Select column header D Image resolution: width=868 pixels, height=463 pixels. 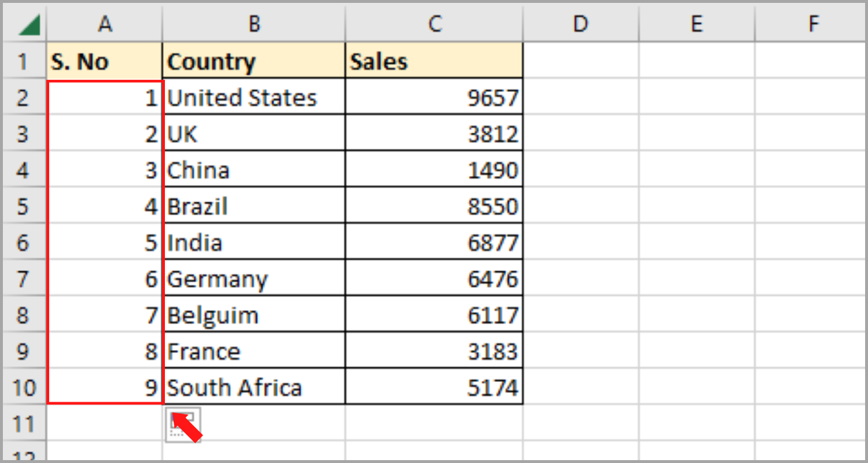(580, 23)
